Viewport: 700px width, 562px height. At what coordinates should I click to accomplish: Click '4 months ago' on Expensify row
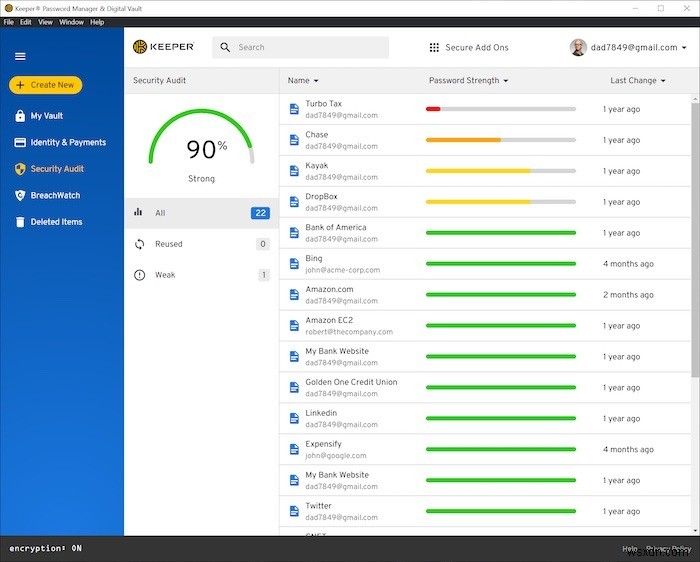628,449
